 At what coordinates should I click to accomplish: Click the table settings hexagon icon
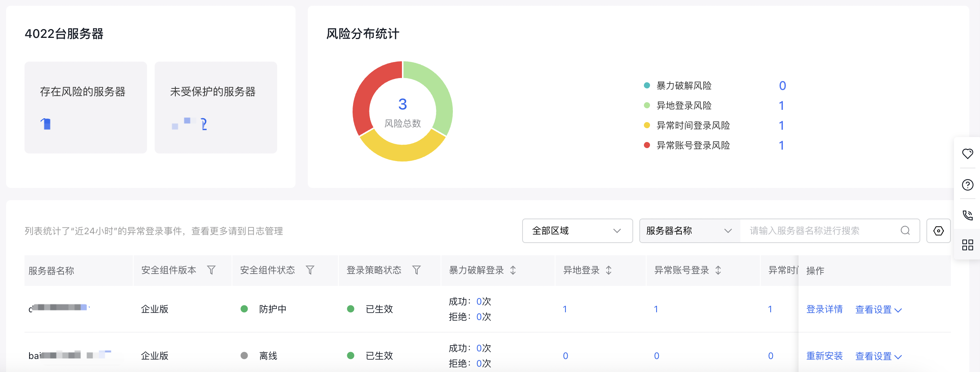938,231
